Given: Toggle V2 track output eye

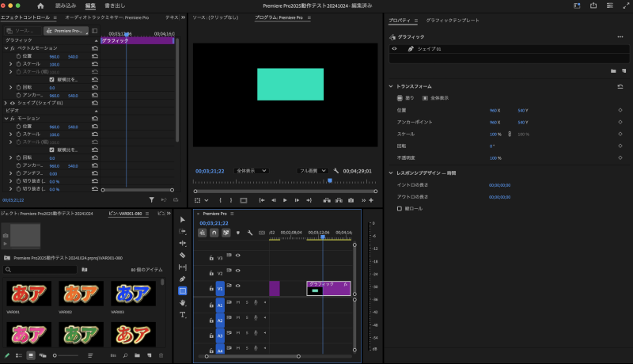Looking at the screenshot, I should (x=238, y=271).
